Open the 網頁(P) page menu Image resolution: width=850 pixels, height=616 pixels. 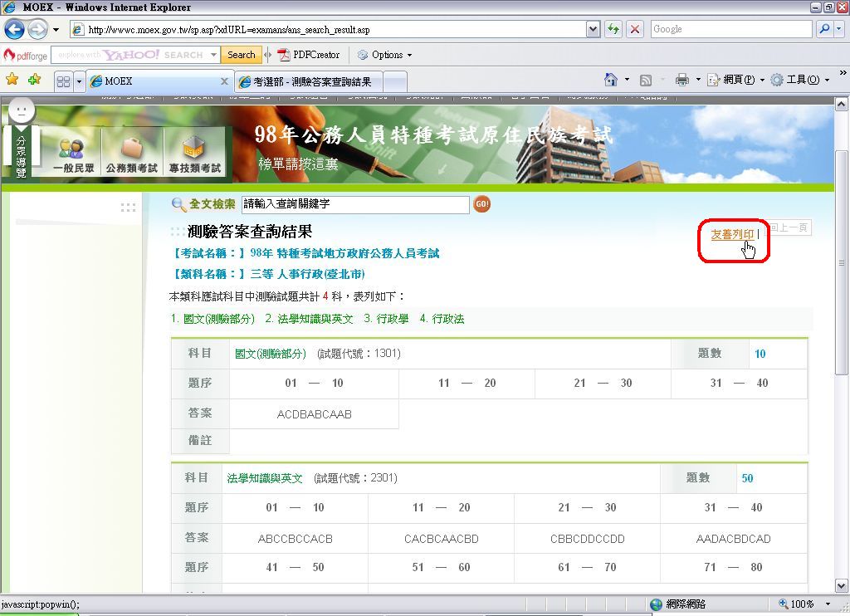pyautogui.click(x=735, y=80)
